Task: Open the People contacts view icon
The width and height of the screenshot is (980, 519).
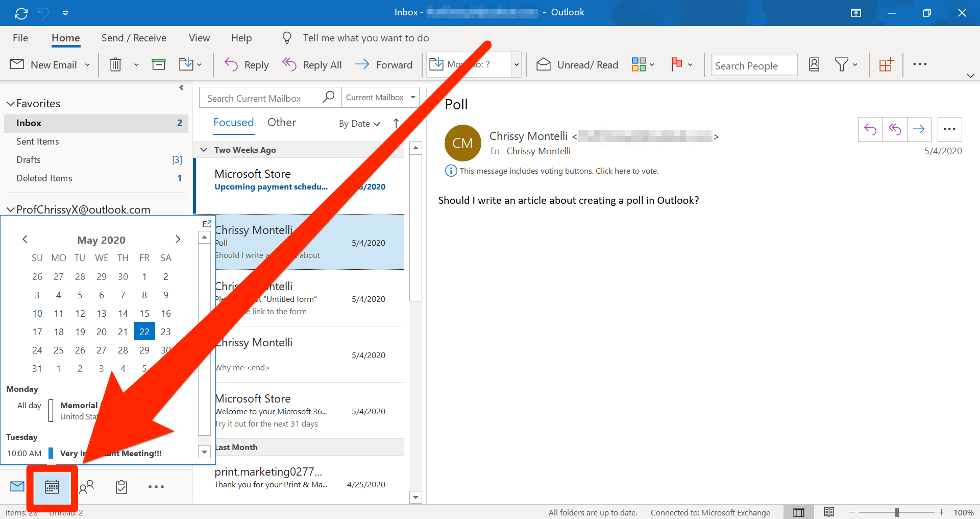Action: click(87, 486)
